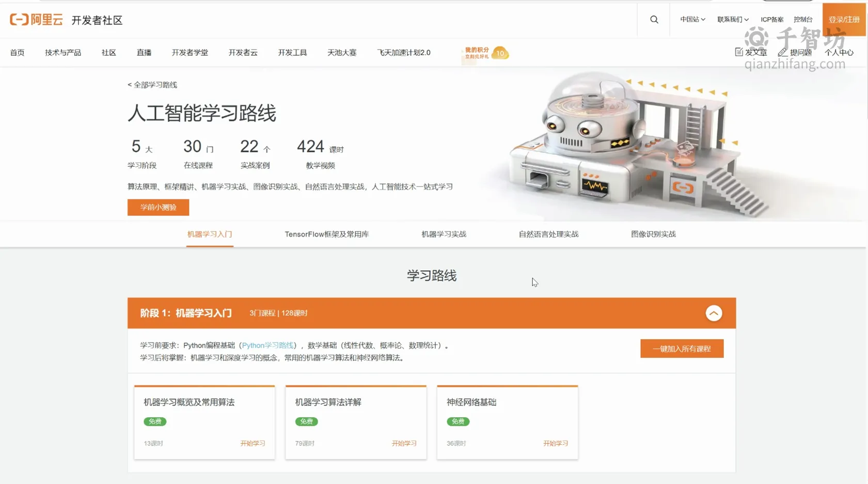Open the 天池大赛 menu item
This screenshot has width=868, height=484.
pyautogui.click(x=342, y=53)
